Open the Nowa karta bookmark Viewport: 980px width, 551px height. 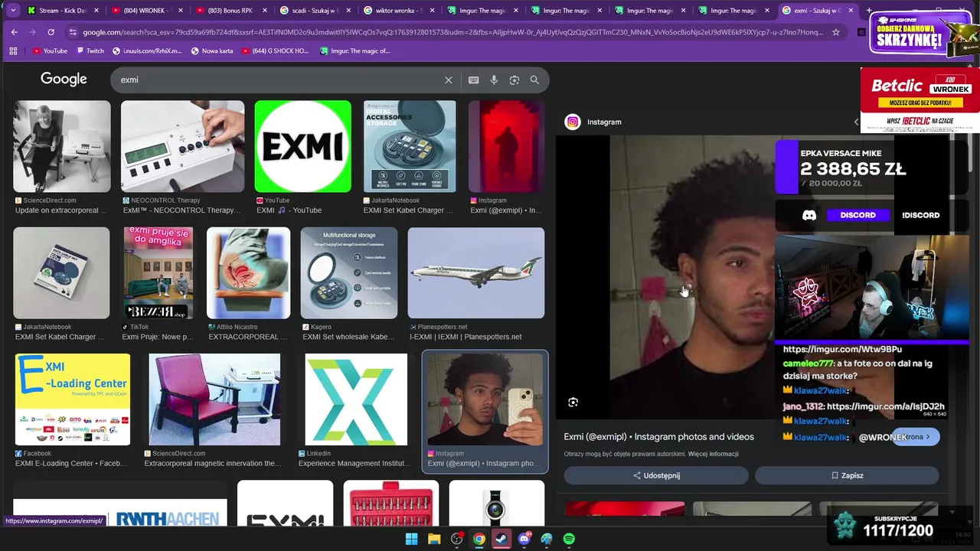(x=212, y=51)
